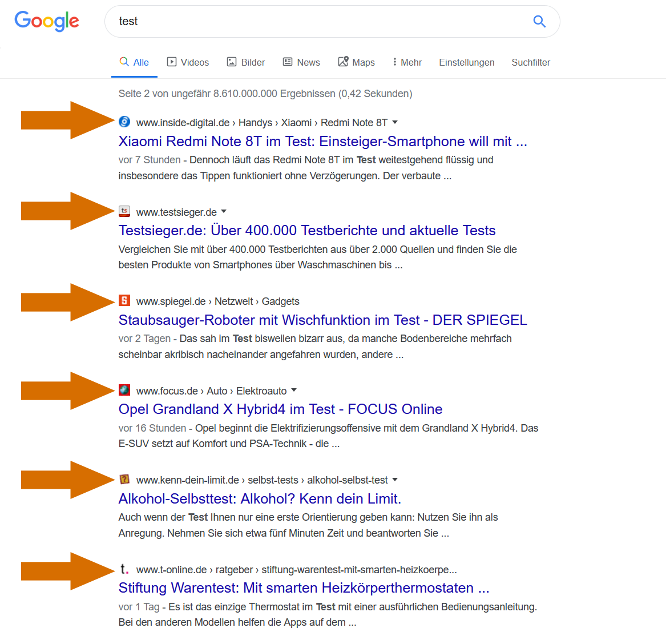Switch to the Videos tab
The width and height of the screenshot is (666, 644).
[x=188, y=62]
